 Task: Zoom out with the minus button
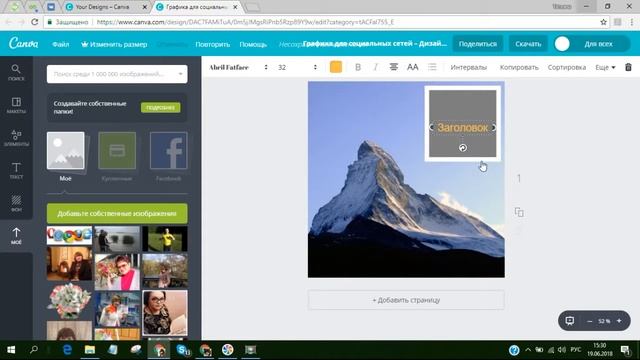[589, 321]
